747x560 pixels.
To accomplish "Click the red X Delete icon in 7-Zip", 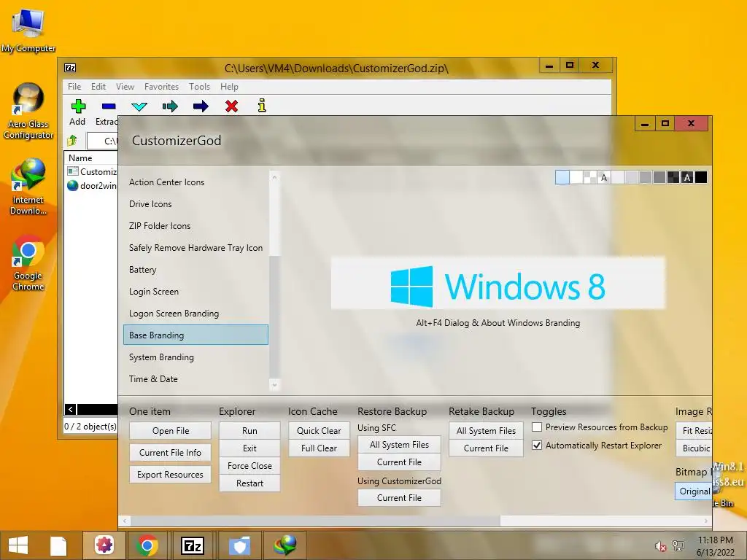I will point(231,106).
